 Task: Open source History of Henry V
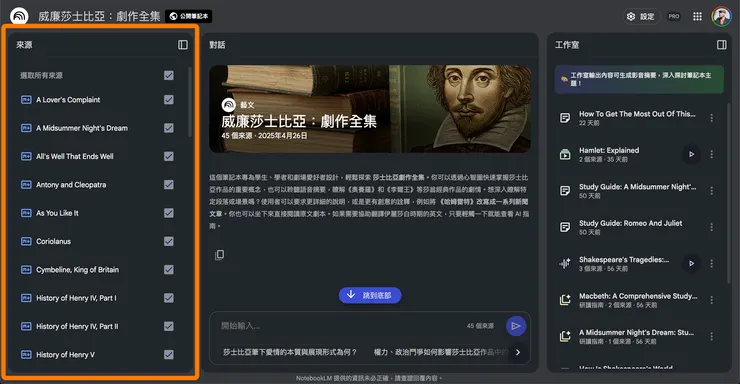66,354
